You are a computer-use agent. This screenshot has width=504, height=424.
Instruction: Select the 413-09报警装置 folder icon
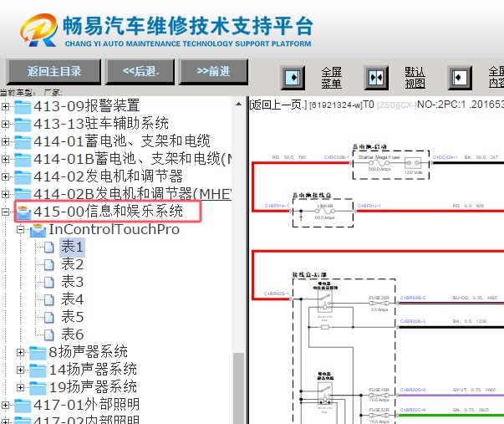pos(23,107)
